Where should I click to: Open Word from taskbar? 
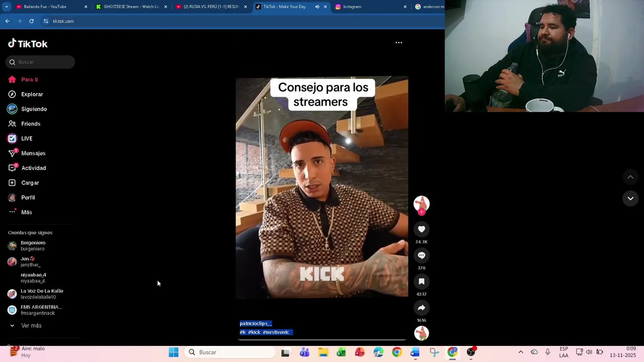point(415,352)
